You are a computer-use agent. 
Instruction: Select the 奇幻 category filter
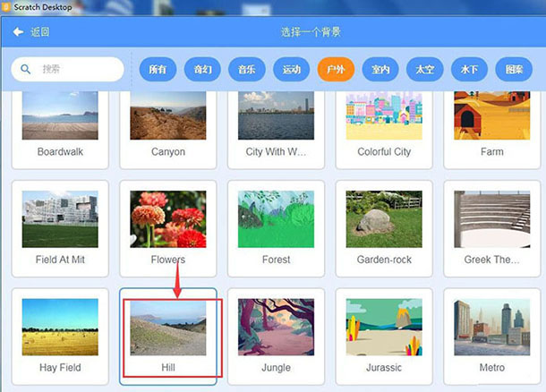point(202,69)
